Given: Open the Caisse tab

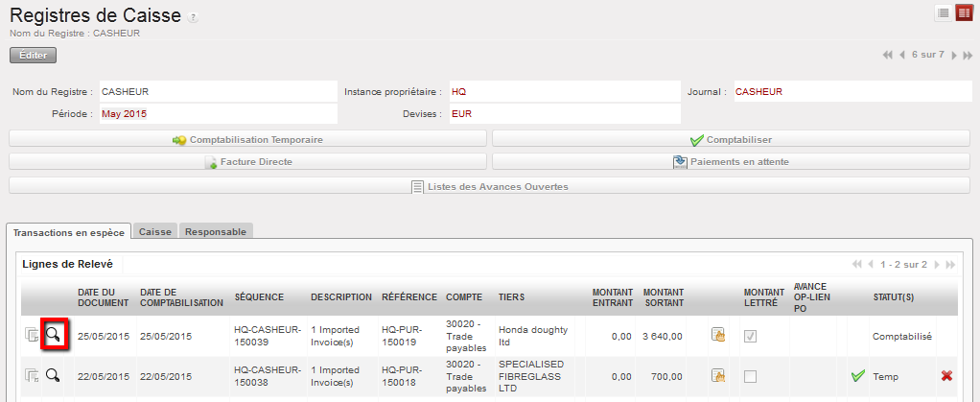Looking at the screenshot, I should [x=155, y=232].
